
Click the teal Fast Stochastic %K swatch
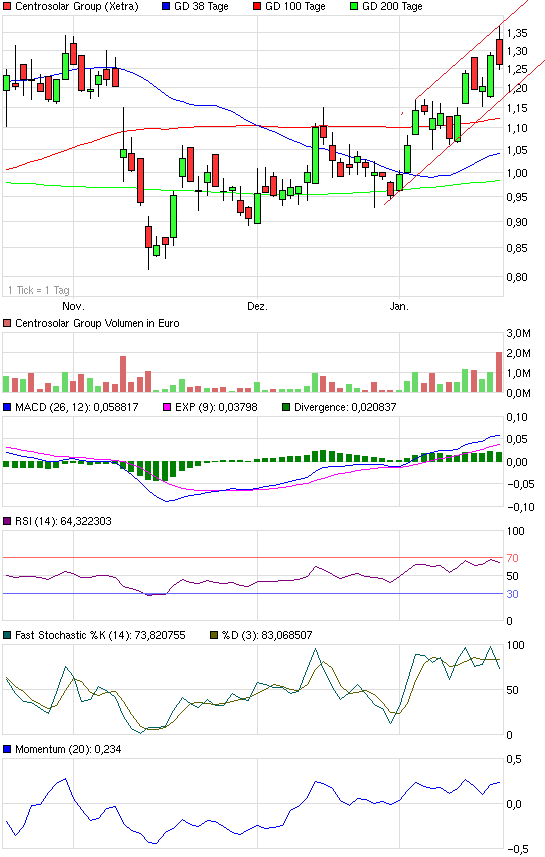[7, 635]
